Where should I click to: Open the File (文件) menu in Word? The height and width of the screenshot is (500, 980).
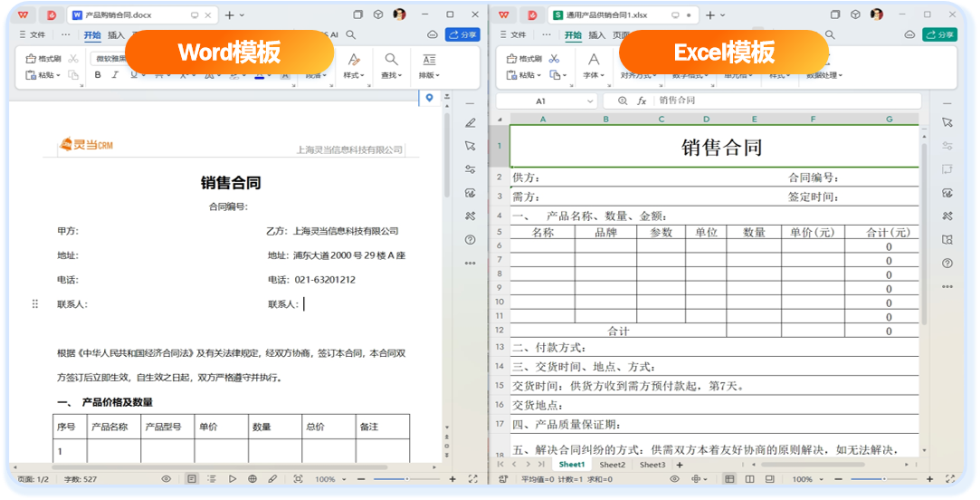(x=33, y=35)
